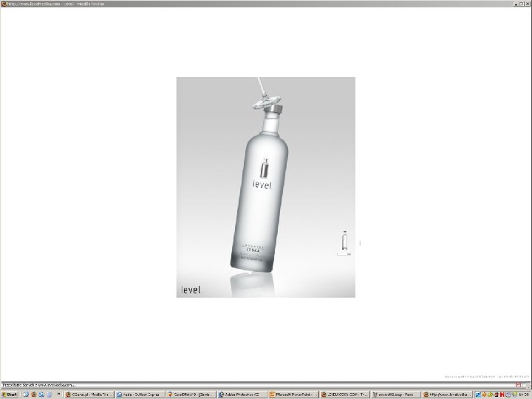Switch to the Outlook Express taskbar window
532x399 pixels.
[140, 395]
